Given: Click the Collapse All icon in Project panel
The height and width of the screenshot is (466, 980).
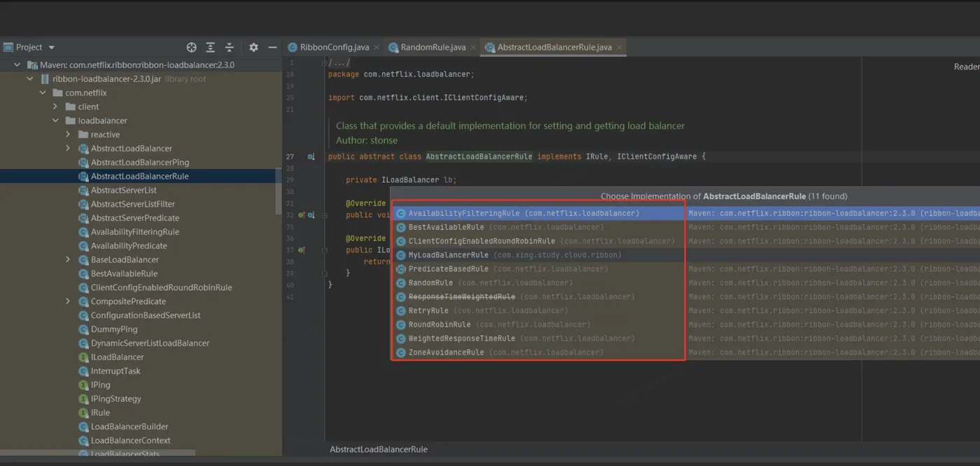Looking at the screenshot, I should tap(229, 47).
